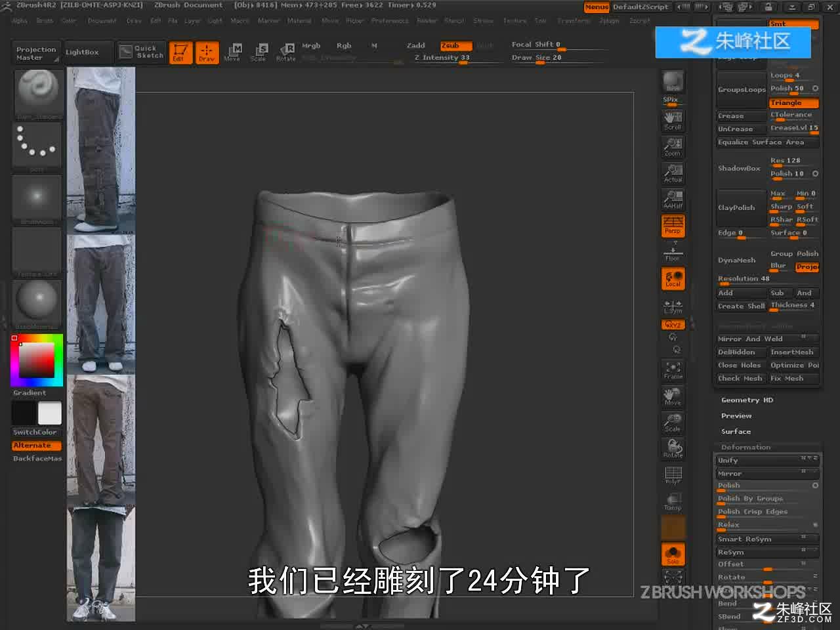Switch to the Rotate transform mode in top toolbar
Viewport: 840px width, 630px height.
(x=285, y=52)
